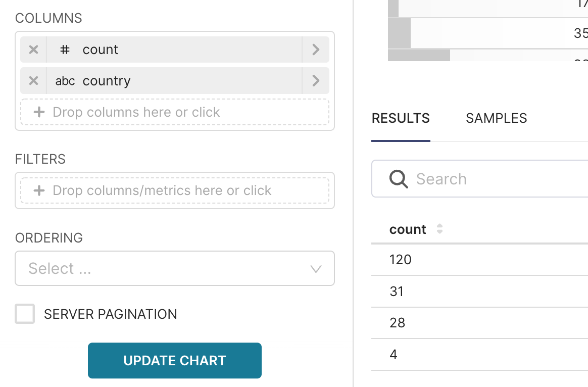
Task: Remove the country column with X
Action: 33,81
